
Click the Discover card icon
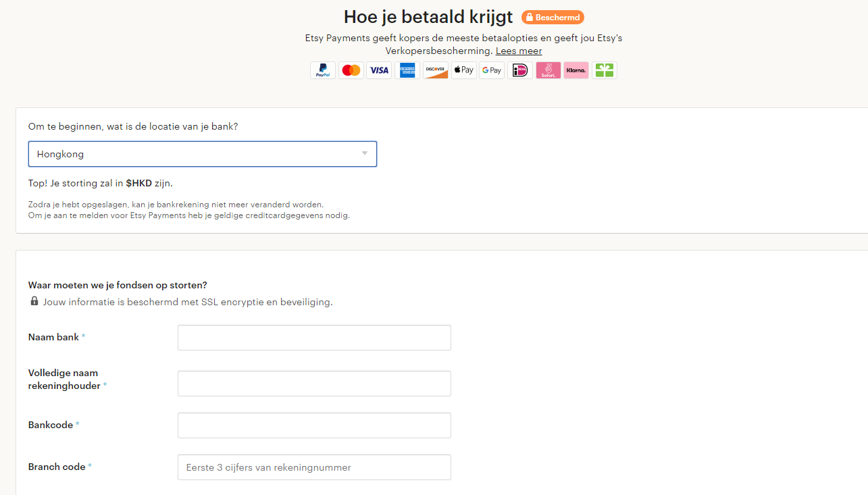(436, 70)
